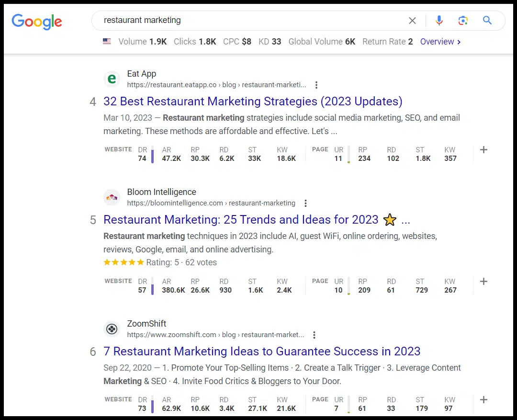The image size is (517, 420).
Task: Expand metrics with plus on ZoomShift row
Action: 483,400
